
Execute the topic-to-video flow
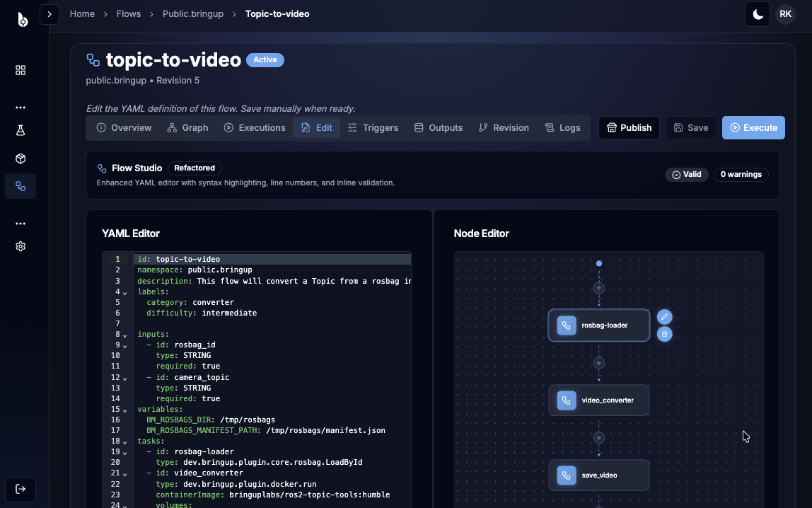click(753, 127)
